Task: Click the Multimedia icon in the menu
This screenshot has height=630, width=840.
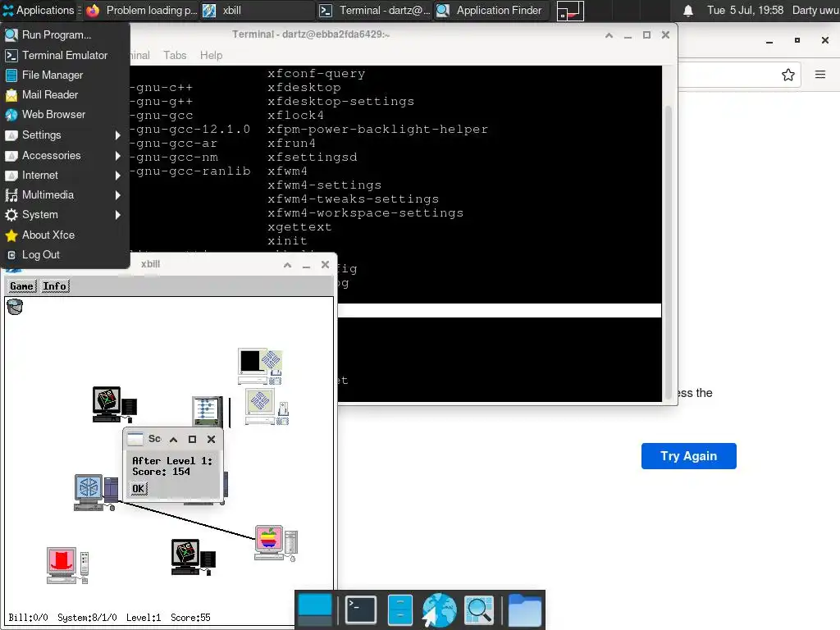Action: [11, 195]
